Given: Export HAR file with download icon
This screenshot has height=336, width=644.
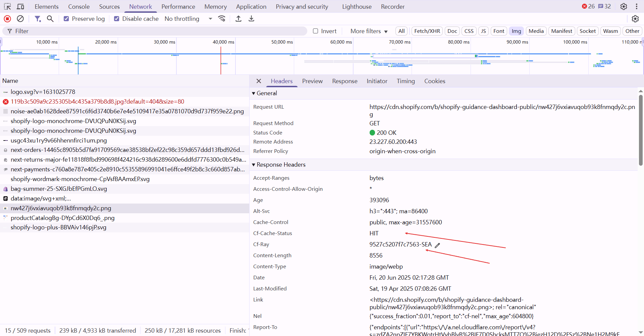Looking at the screenshot, I should point(251,19).
